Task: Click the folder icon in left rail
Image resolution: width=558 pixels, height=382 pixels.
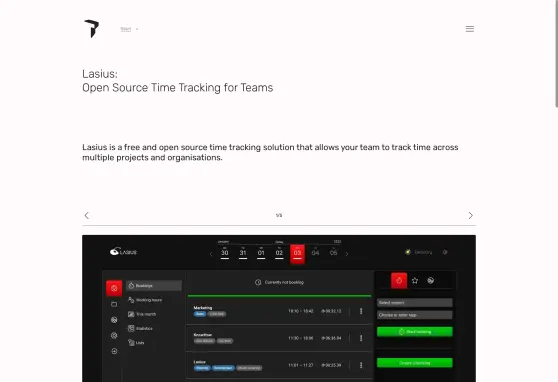Action: (x=114, y=304)
